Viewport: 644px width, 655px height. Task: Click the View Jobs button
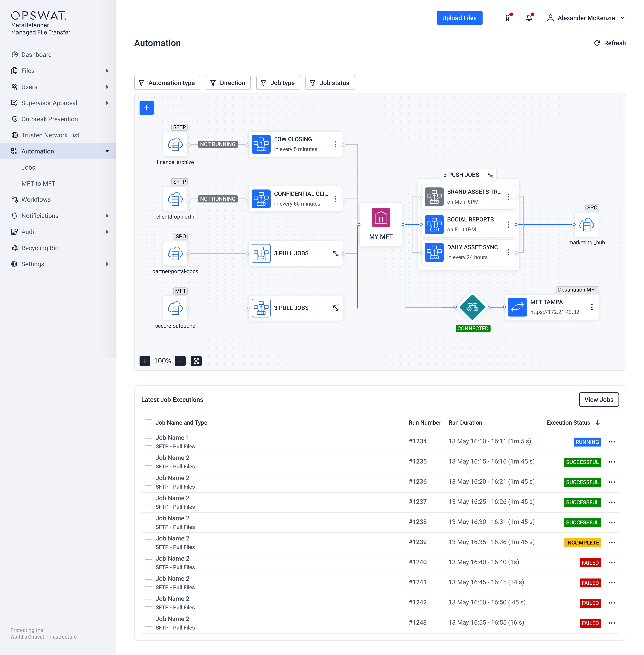(598, 400)
